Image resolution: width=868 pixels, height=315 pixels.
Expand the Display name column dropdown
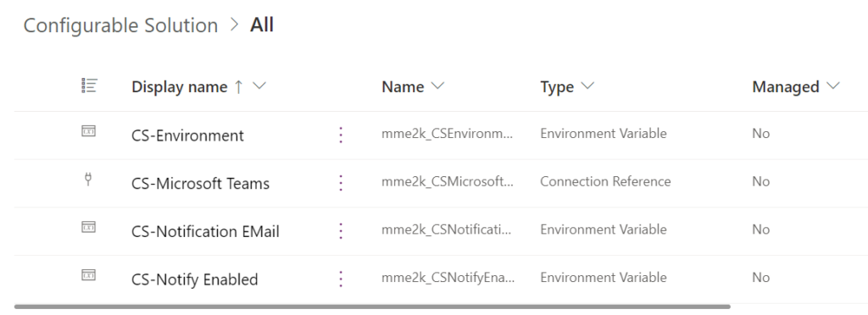click(x=259, y=86)
